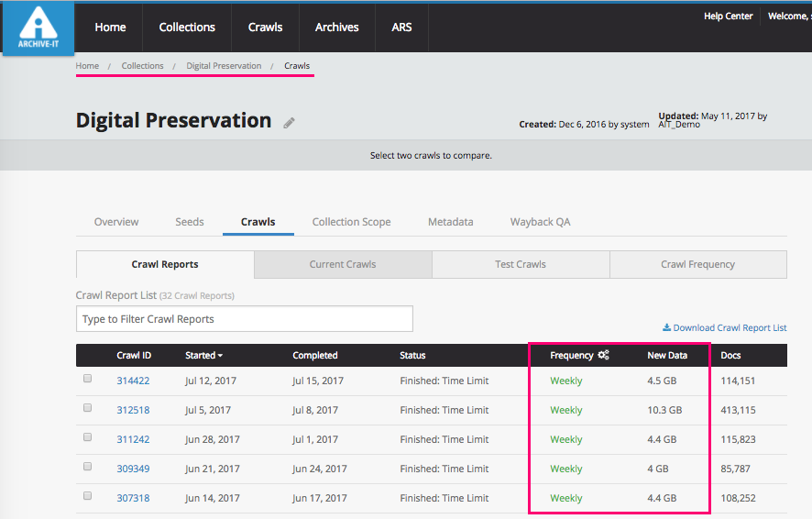
Task: Click the Archive-It logo
Action: (38, 30)
